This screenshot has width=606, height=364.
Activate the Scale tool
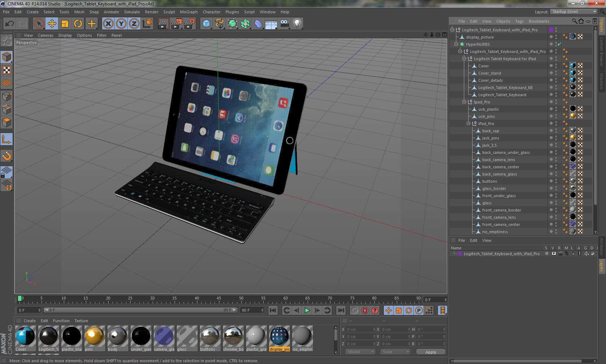[65, 24]
